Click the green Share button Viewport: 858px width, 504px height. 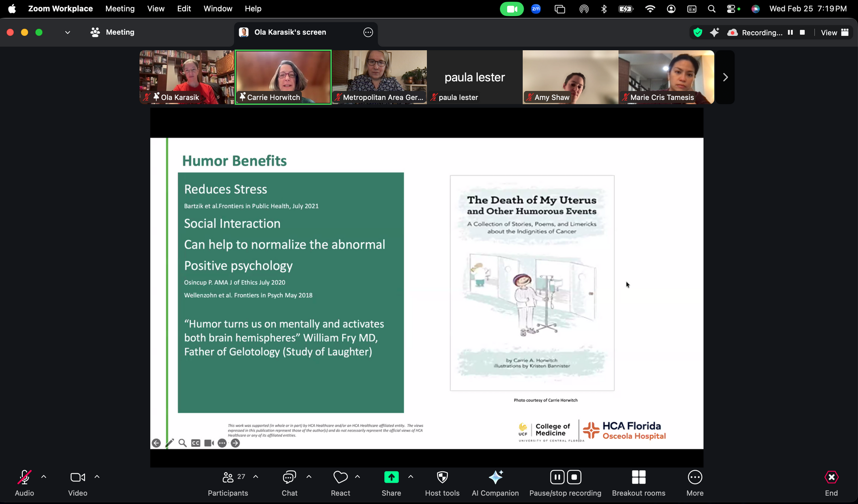tap(391, 478)
